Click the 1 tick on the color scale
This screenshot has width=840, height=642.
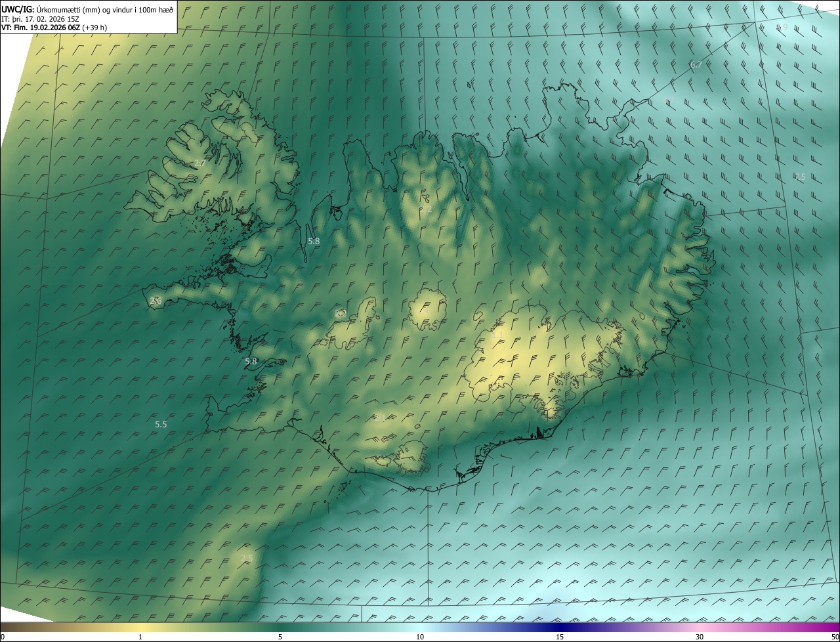tap(140, 637)
